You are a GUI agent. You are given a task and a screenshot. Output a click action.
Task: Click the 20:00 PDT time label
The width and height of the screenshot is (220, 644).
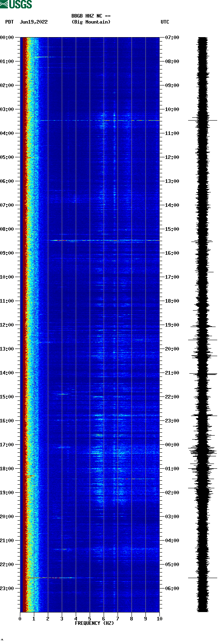pos(7,517)
